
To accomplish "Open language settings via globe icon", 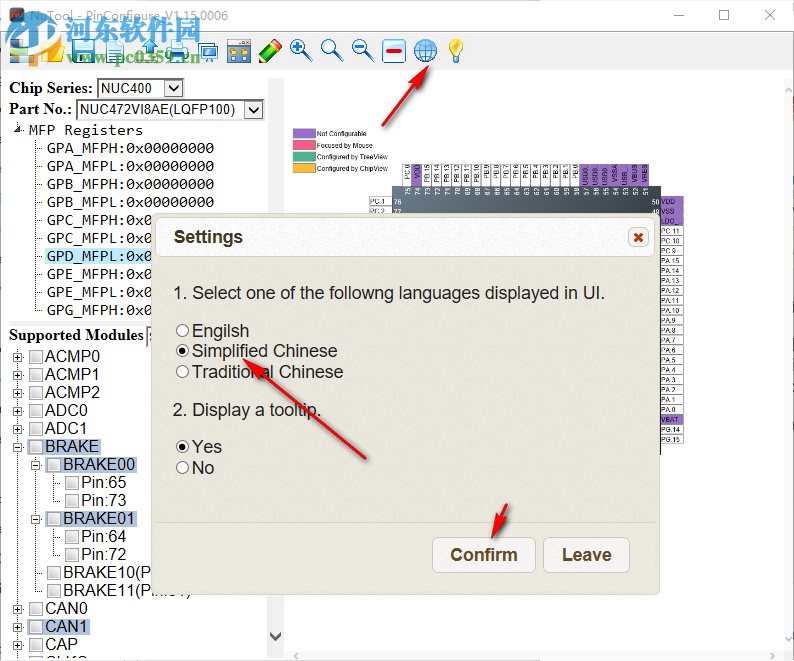I will (425, 51).
